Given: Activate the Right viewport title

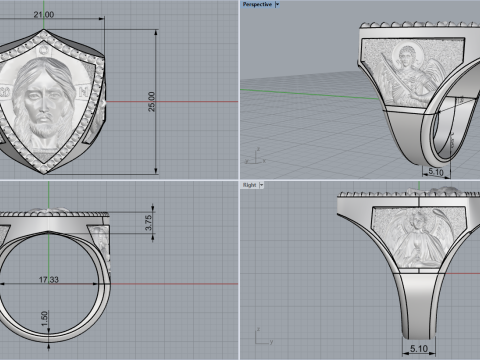Looking at the screenshot, I should (249, 185).
